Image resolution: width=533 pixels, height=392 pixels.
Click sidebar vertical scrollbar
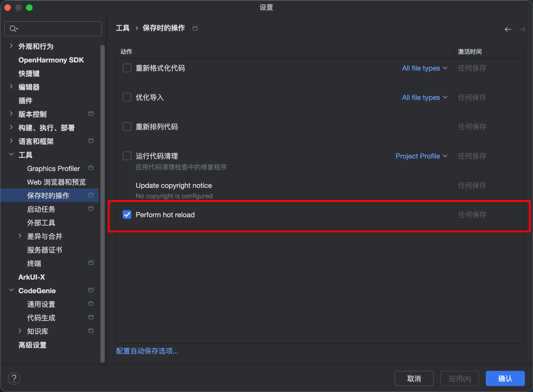point(102,204)
